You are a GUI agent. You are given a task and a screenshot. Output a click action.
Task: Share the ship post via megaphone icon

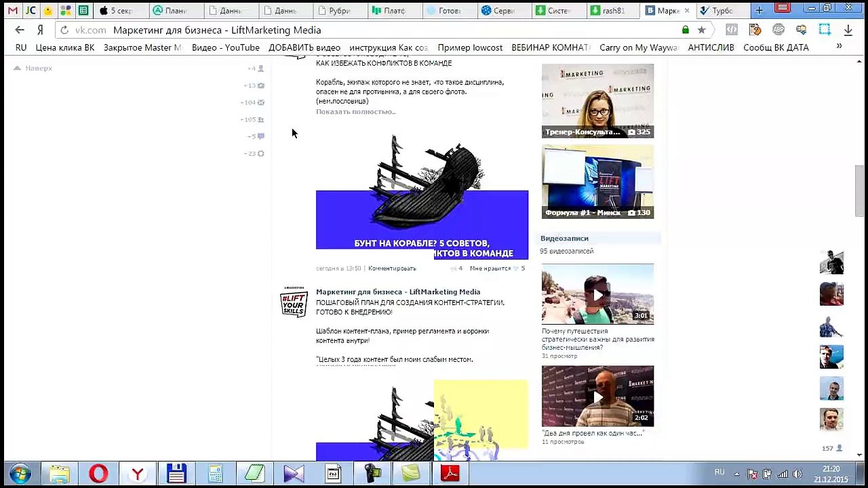pos(453,268)
